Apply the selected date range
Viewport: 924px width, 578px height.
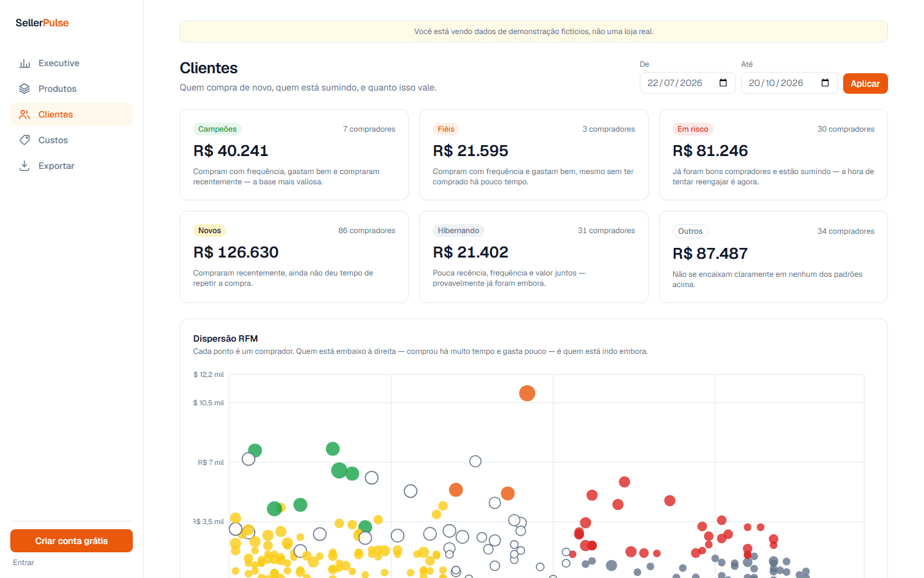(865, 83)
